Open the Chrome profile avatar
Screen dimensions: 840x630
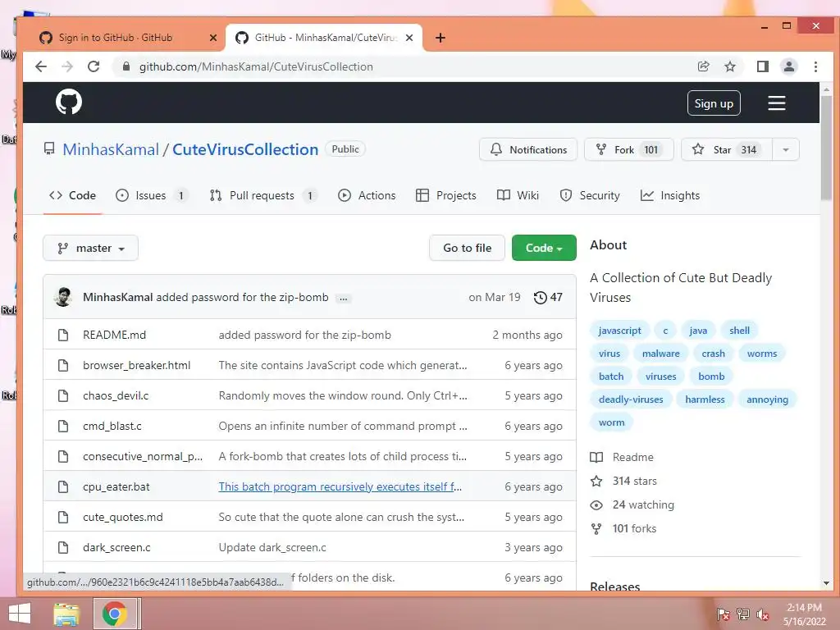tap(788, 66)
